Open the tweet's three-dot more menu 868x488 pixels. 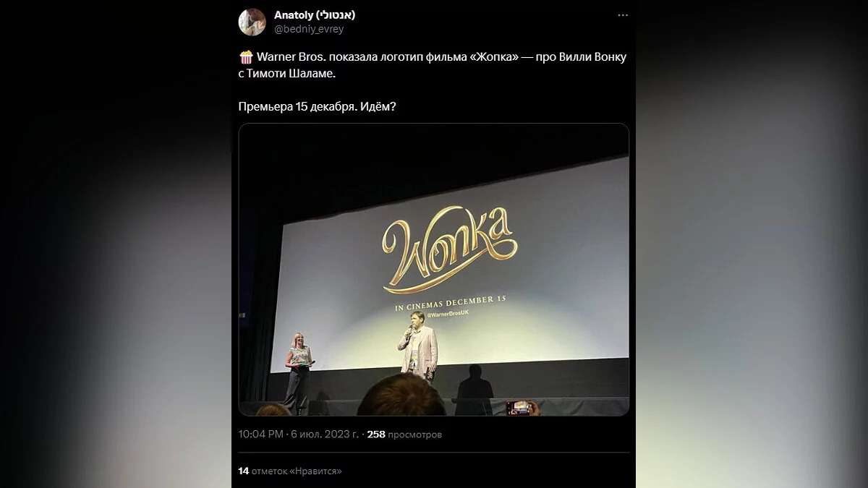tap(622, 15)
